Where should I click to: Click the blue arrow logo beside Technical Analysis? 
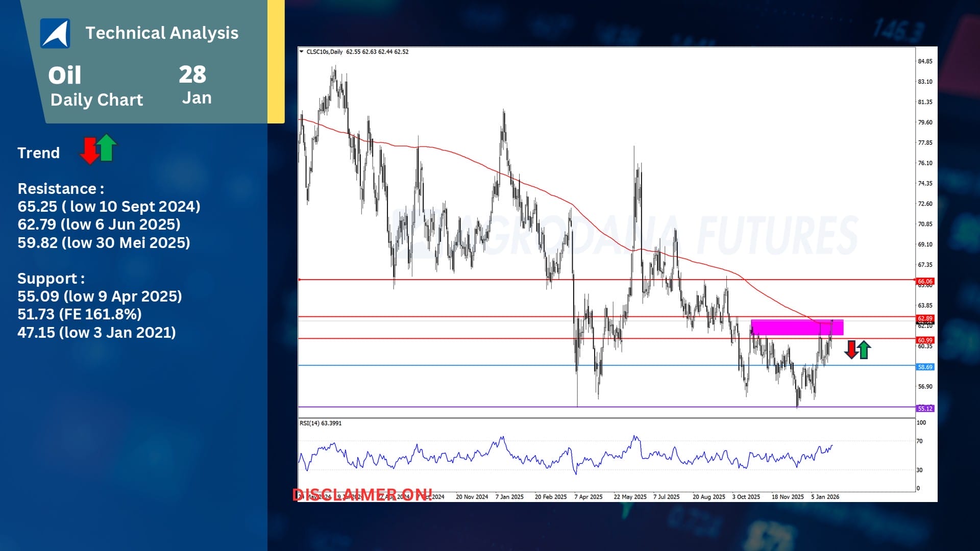[x=55, y=33]
